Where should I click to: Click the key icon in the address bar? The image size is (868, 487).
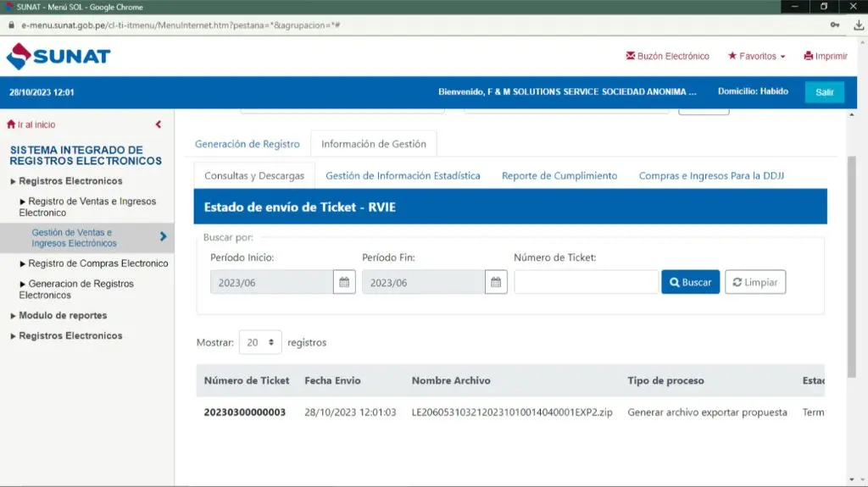(x=836, y=25)
